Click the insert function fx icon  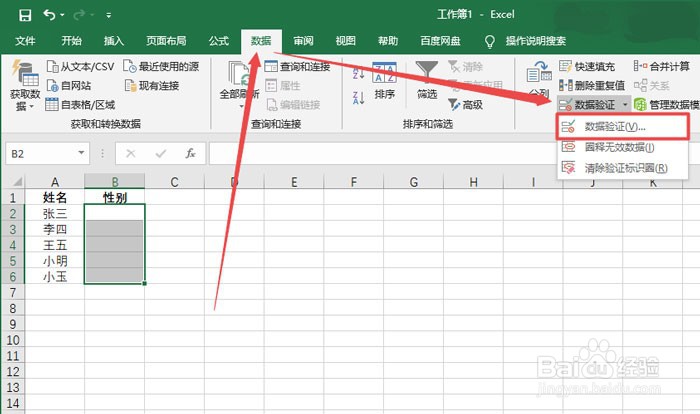tap(191, 154)
